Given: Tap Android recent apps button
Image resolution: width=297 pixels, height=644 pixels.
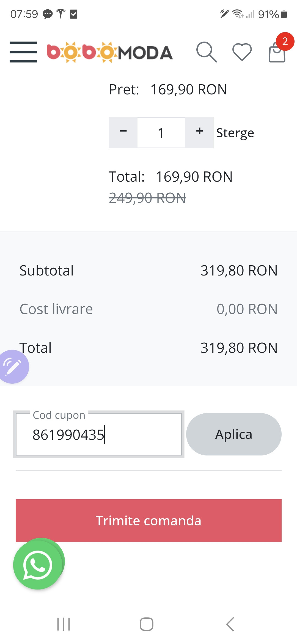Looking at the screenshot, I should [64, 624].
